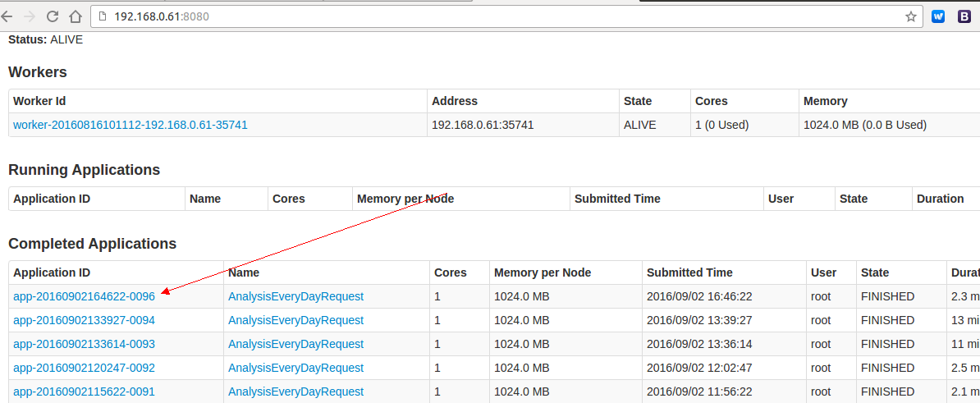Open the purple B extension icon

965,16
